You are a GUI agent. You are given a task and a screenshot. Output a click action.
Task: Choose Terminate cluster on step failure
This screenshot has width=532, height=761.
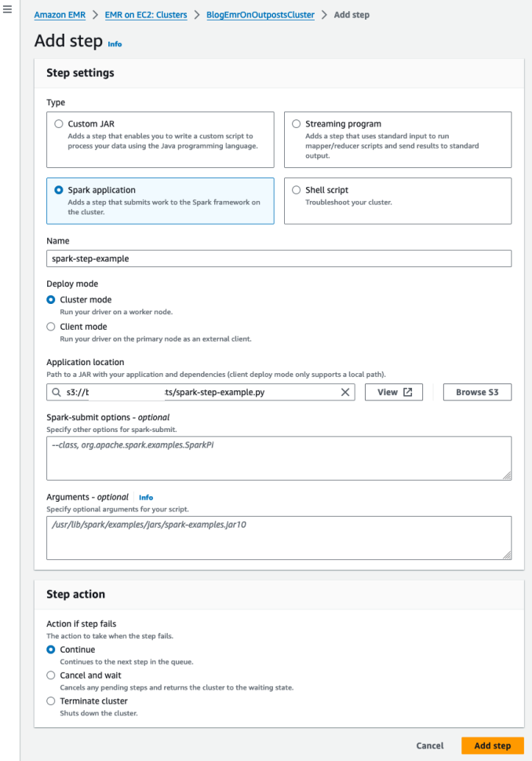click(51, 701)
